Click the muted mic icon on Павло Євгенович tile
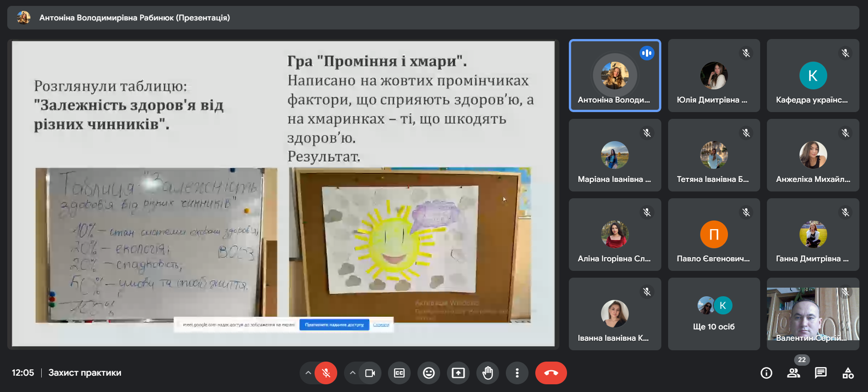The image size is (868, 392). click(x=746, y=212)
